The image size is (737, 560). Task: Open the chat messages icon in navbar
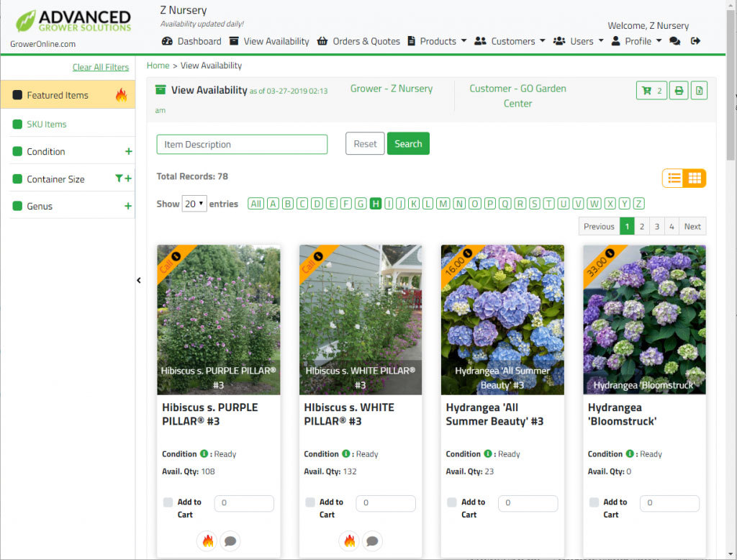point(674,42)
